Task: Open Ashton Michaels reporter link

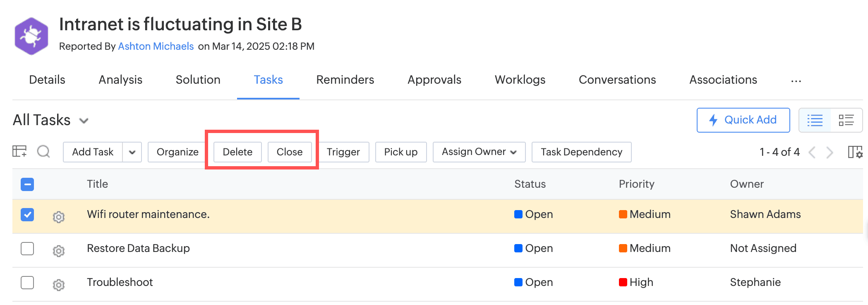Action: coord(156,46)
